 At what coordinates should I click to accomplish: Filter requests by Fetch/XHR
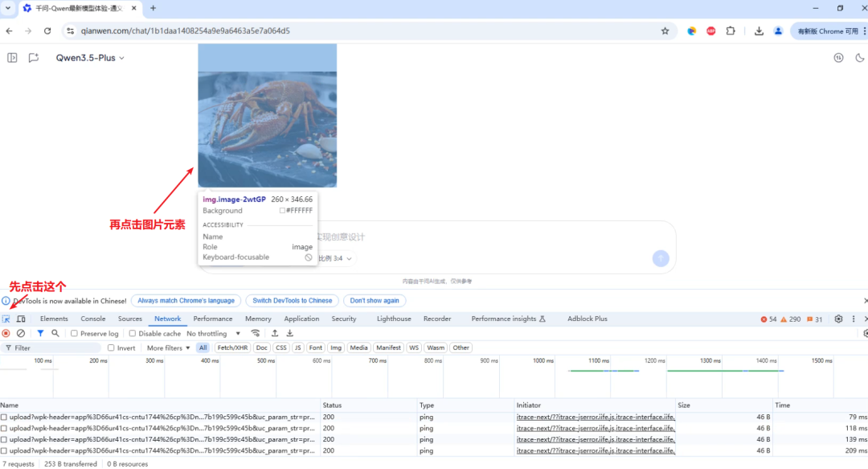pos(232,348)
